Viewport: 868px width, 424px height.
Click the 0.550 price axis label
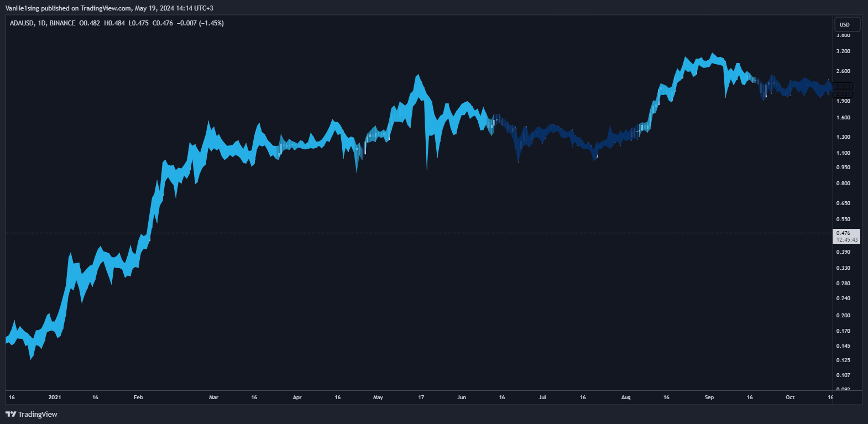(843, 219)
